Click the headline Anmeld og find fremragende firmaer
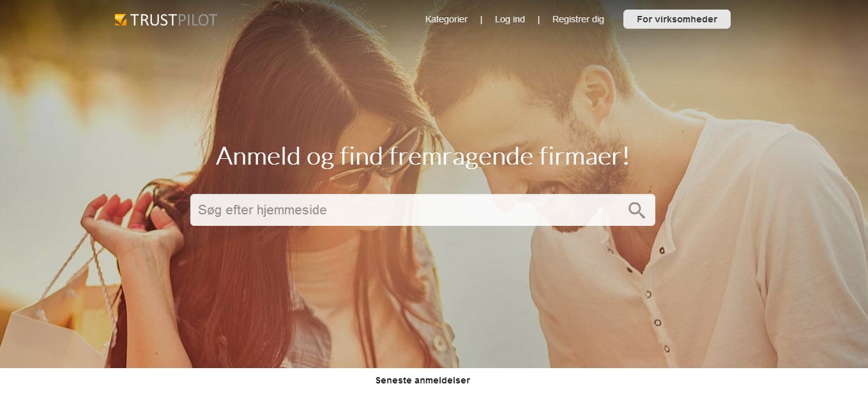 point(423,156)
